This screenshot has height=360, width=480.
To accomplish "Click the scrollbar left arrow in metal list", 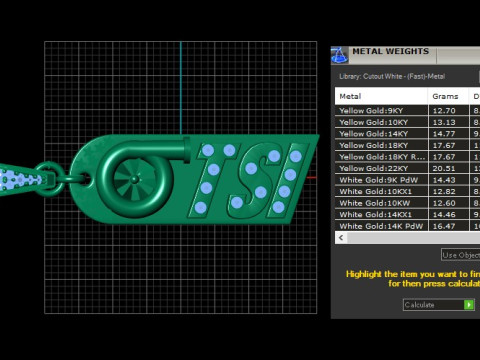I will click(x=341, y=238).
